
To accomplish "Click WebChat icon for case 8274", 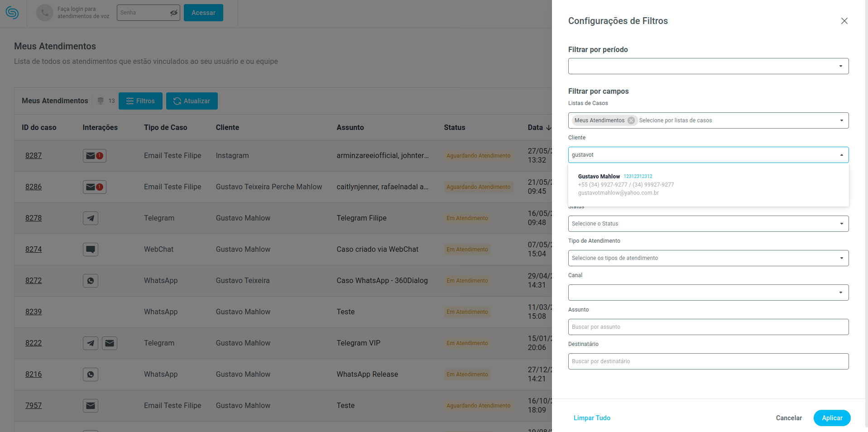I will coord(91,250).
